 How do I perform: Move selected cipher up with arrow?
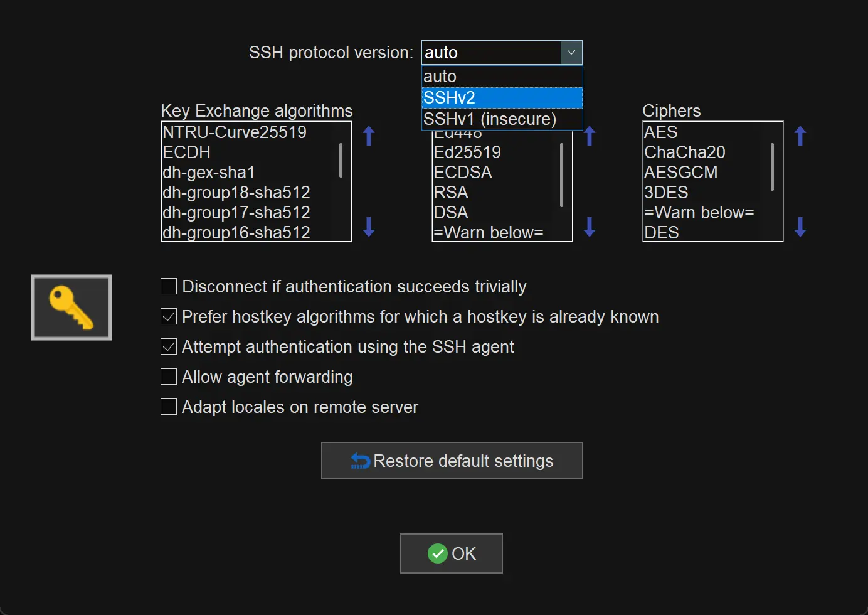pos(800,136)
